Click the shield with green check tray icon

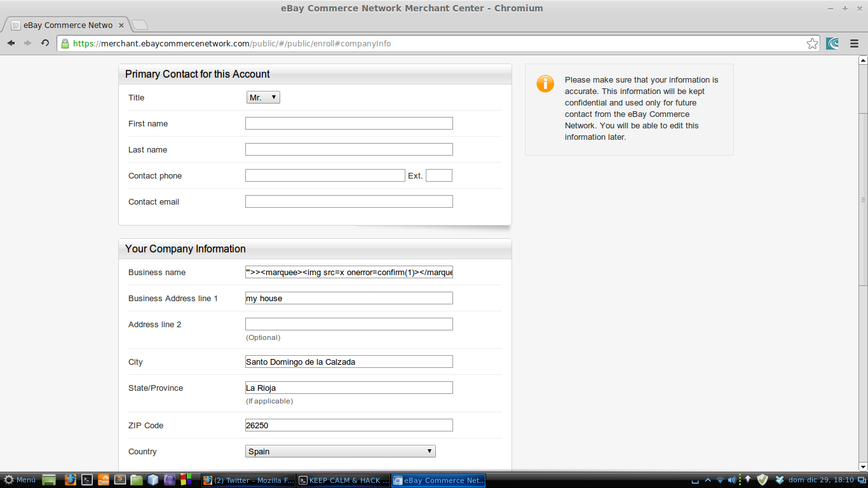click(763, 480)
